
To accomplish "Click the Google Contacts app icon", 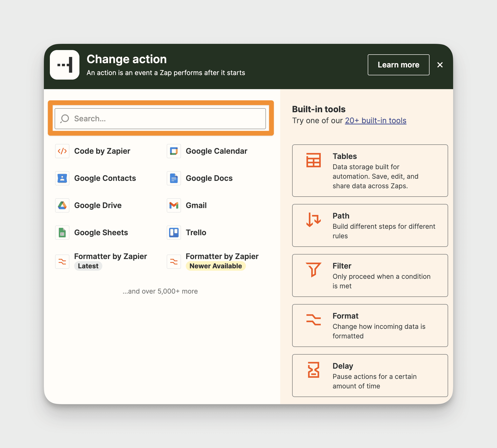I will point(62,178).
